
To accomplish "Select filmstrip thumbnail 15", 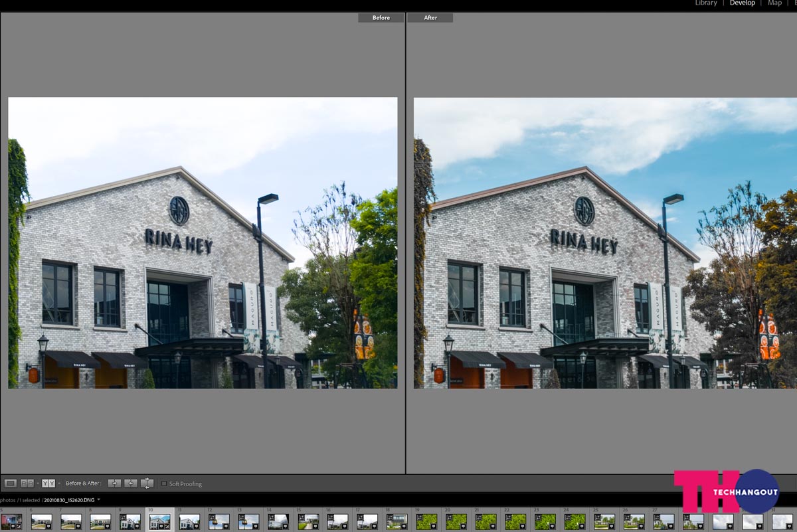I will pos(308,521).
